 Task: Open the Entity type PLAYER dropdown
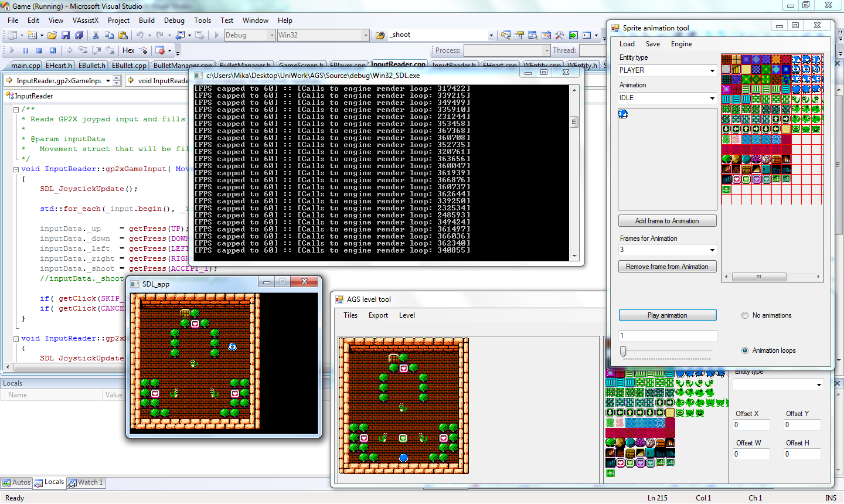tap(712, 70)
